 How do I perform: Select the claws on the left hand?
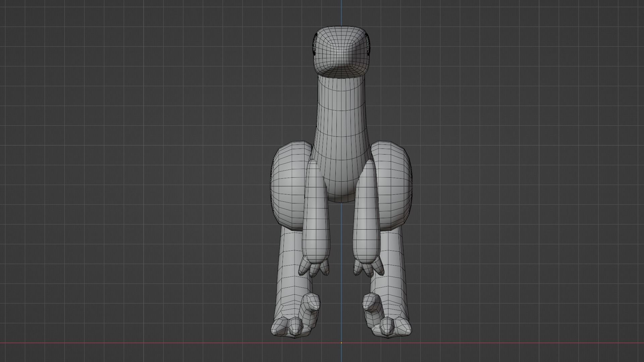coord(314,267)
